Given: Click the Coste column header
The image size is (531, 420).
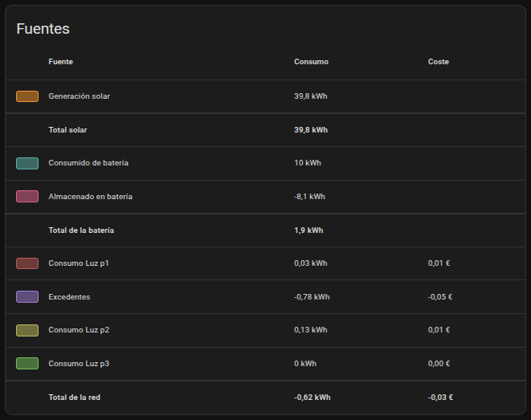Looking at the screenshot, I should pos(438,62).
